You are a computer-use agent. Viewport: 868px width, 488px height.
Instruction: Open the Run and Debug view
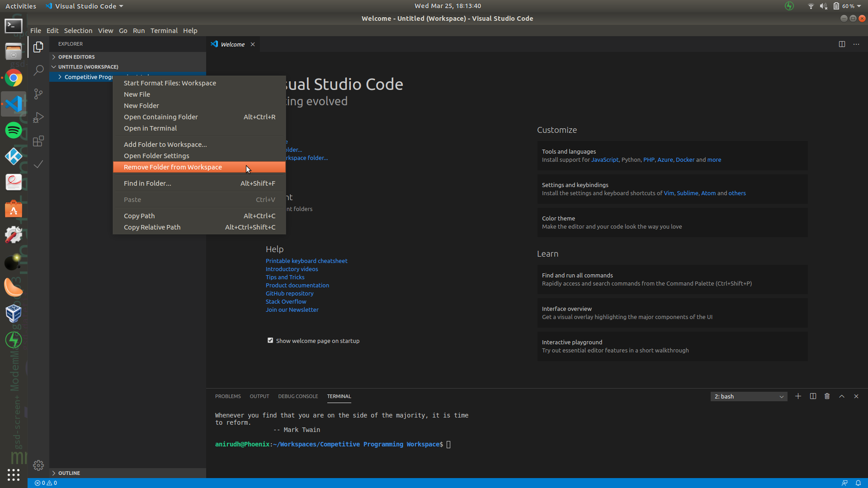[38, 117]
